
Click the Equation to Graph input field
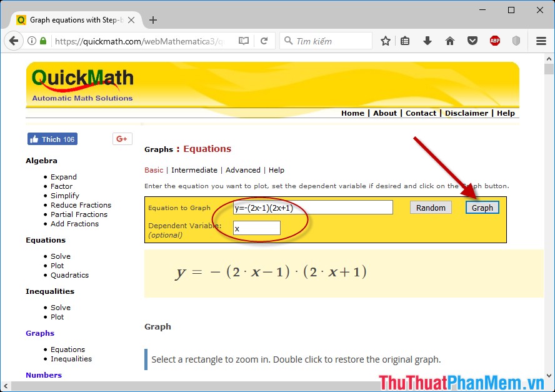click(x=312, y=207)
